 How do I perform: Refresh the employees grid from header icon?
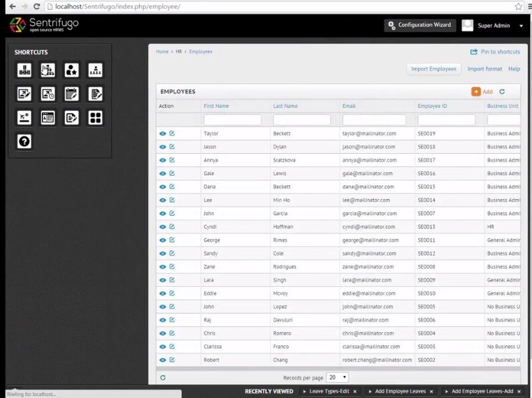pos(502,92)
